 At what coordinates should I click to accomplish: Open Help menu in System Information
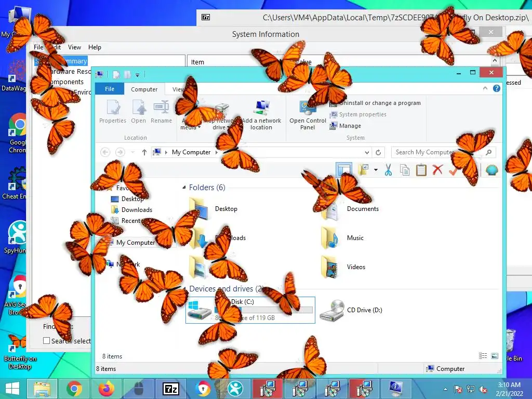tap(95, 47)
